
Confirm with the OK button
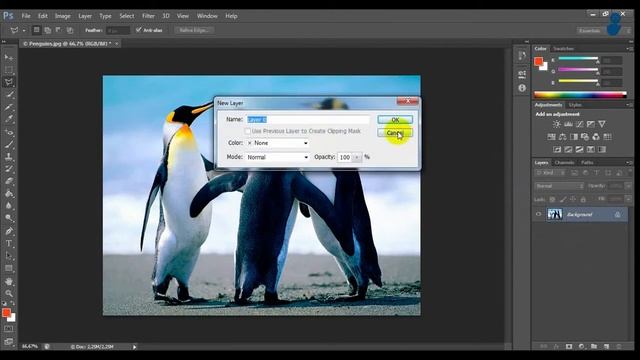(x=395, y=120)
